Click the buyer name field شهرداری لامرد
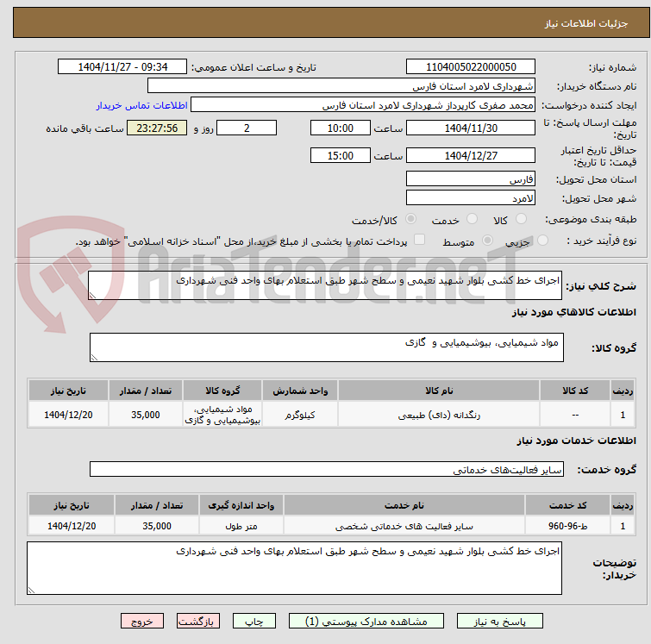 click(341, 86)
